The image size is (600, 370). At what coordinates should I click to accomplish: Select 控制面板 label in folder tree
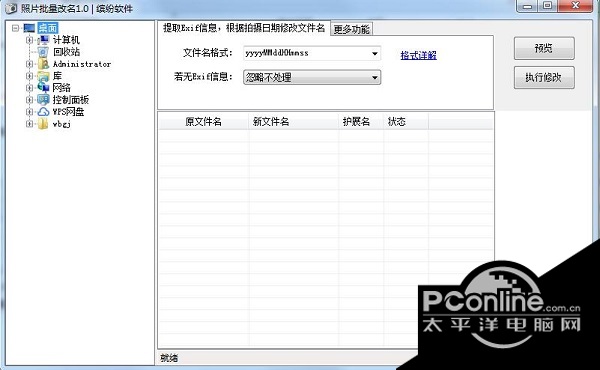(71, 100)
